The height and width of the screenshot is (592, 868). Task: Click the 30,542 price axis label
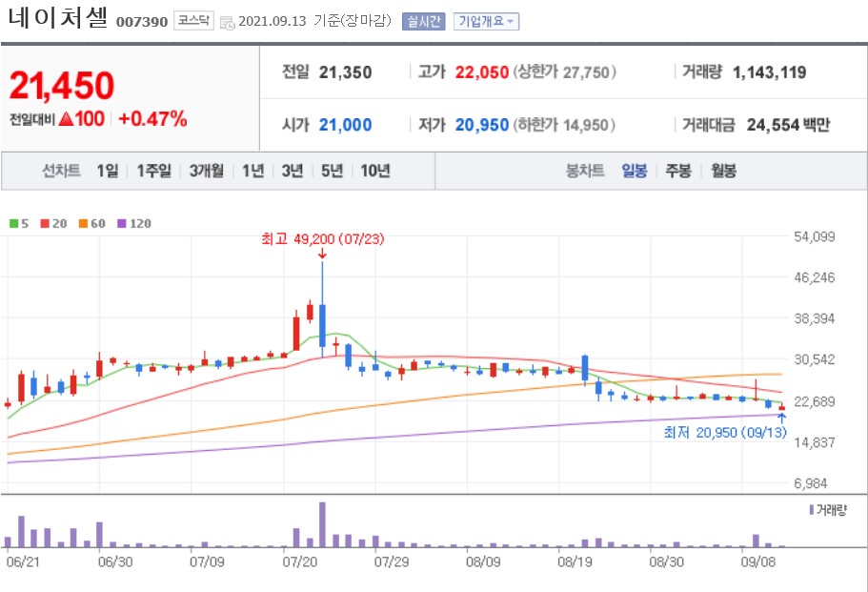click(x=814, y=360)
